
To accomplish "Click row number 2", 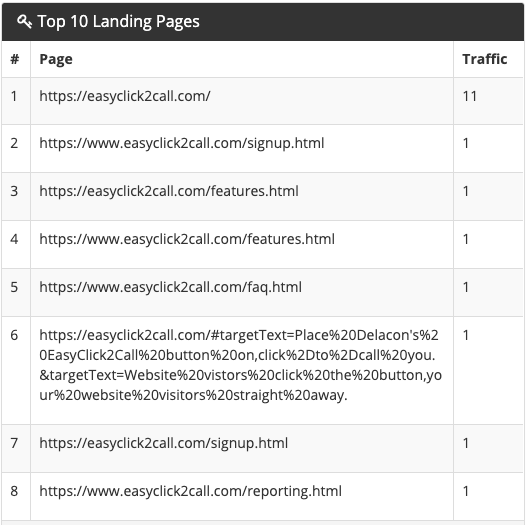I will point(14,144).
